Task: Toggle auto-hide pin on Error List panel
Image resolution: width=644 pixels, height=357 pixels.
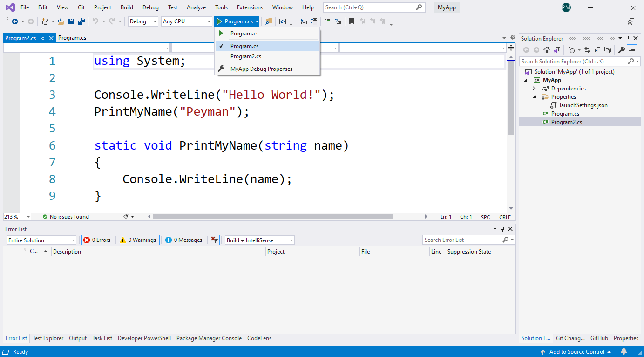Action: click(502, 229)
